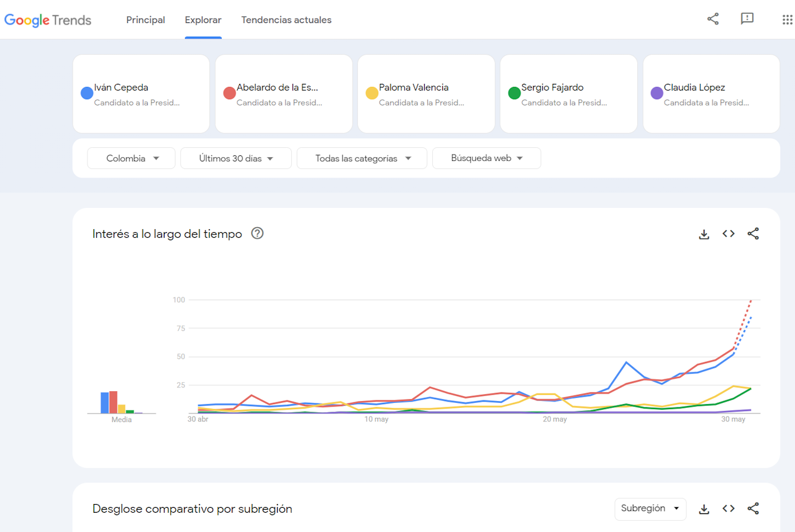Switch to Tendencias actuales tab
Viewport: 795px width, 532px height.
(286, 20)
